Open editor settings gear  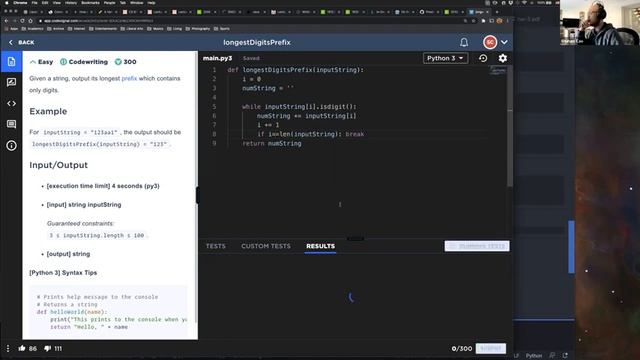click(502, 58)
